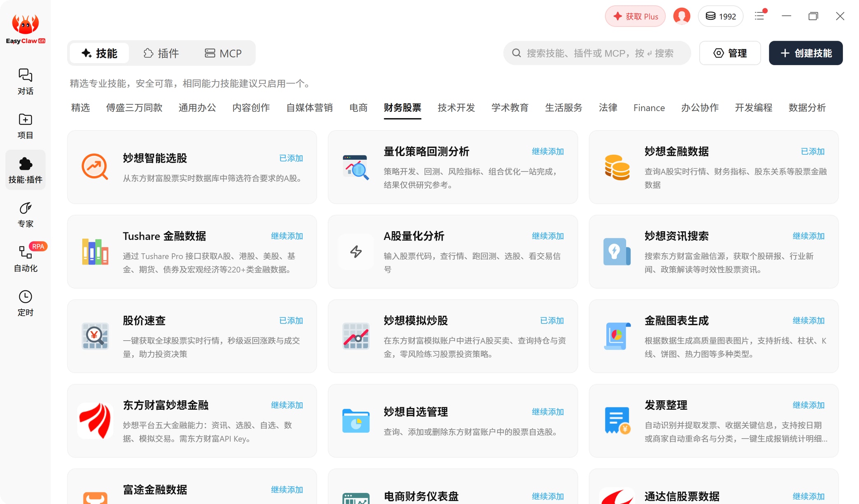Select the 法律 category
The image size is (859, 504).
(x=608, y=108)
